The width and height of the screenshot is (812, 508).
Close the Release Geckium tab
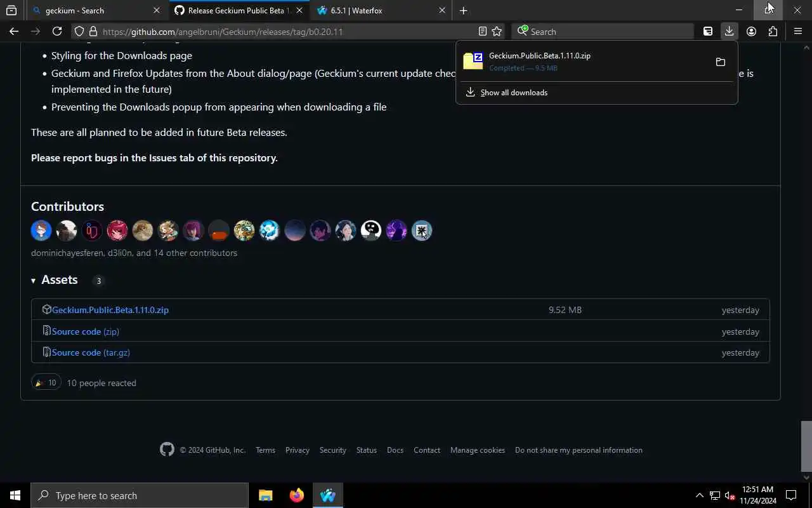(x=299, y=10)
